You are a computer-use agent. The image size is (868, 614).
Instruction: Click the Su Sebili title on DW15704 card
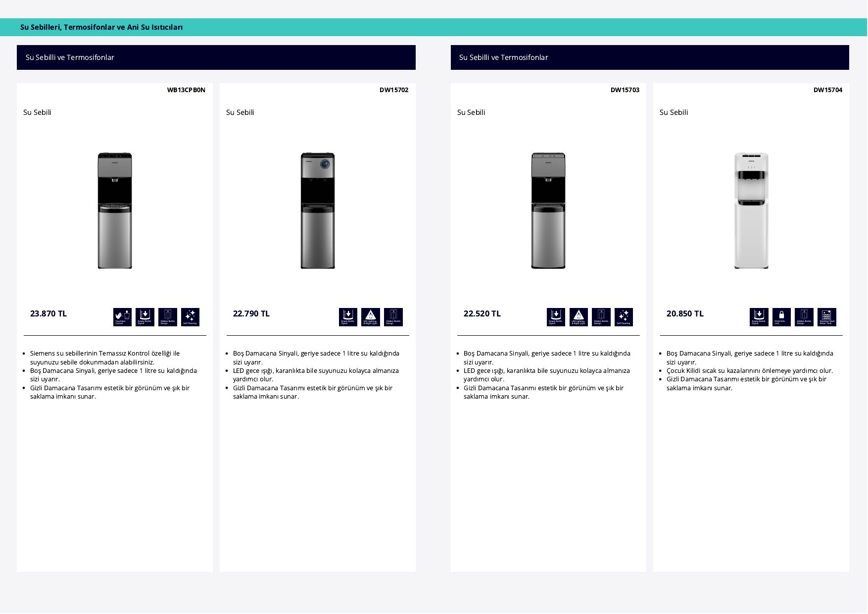(x=674, y=112)
